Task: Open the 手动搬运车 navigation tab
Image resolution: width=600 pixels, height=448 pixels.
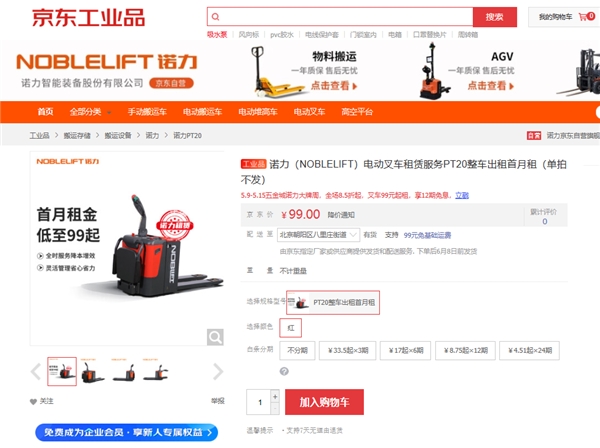Action: [x=147, y=112]
